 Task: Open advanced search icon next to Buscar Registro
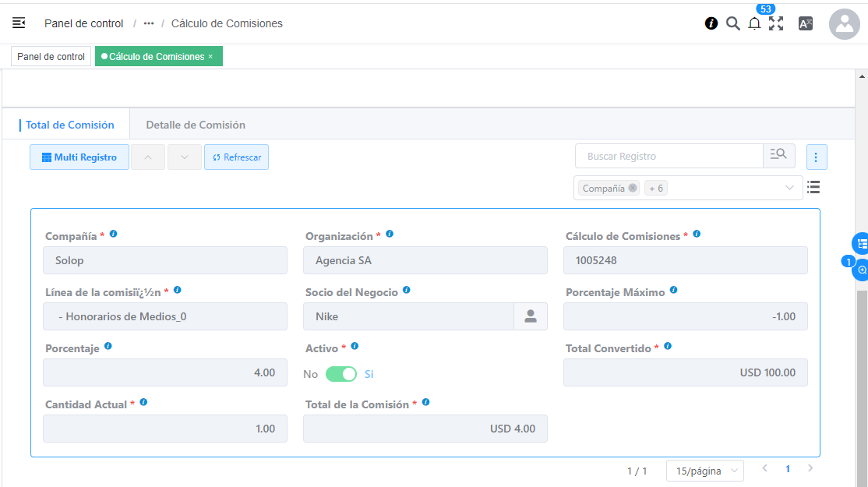(778, 156)
